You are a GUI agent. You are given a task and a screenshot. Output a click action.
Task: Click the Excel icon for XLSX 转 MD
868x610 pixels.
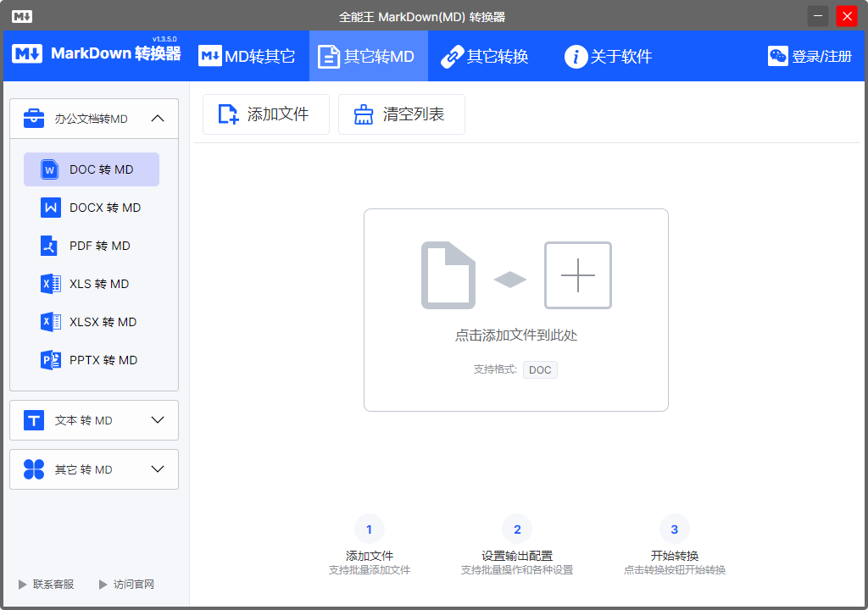50,322
